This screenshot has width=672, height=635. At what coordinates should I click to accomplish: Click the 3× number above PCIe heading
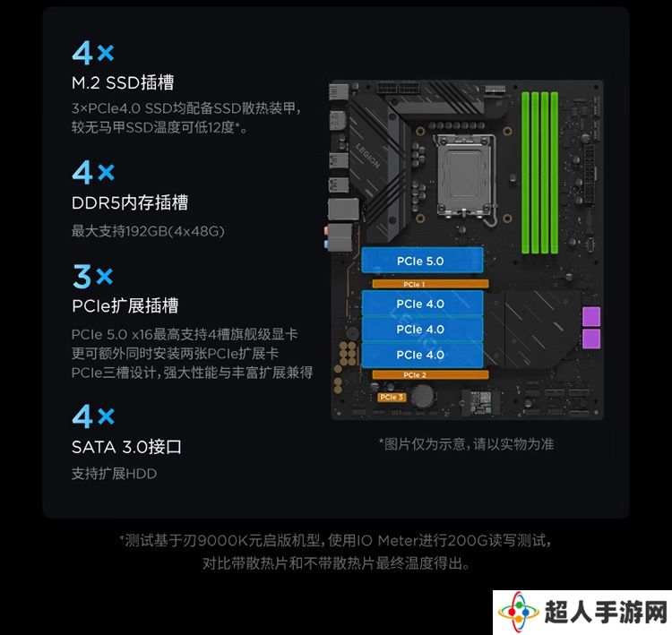click(93, 276)
